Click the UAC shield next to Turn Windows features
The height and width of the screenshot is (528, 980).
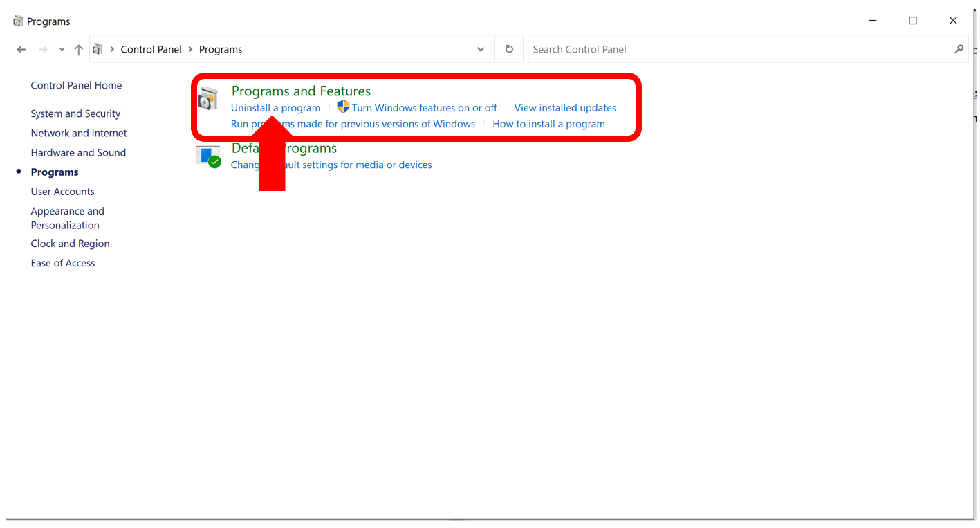point(343,107)
